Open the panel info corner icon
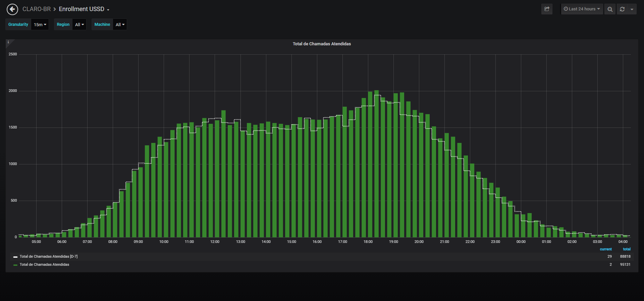 coord(8,42)
